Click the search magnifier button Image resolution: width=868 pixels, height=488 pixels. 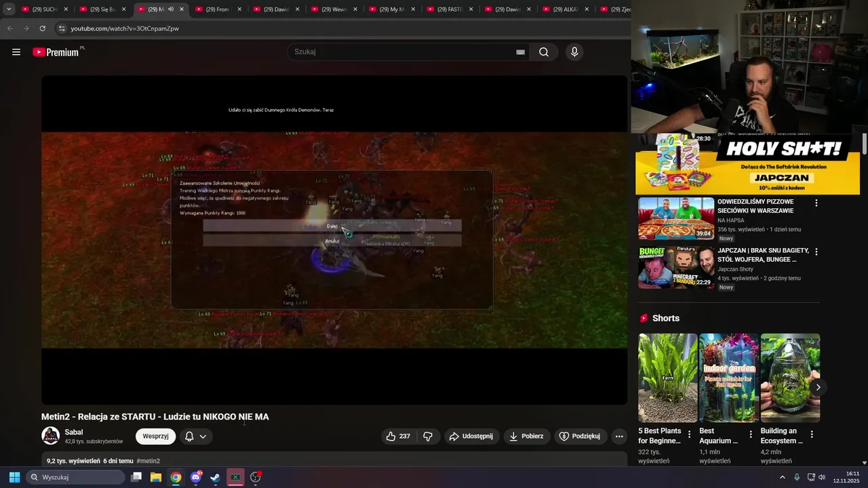click(544, 52)
